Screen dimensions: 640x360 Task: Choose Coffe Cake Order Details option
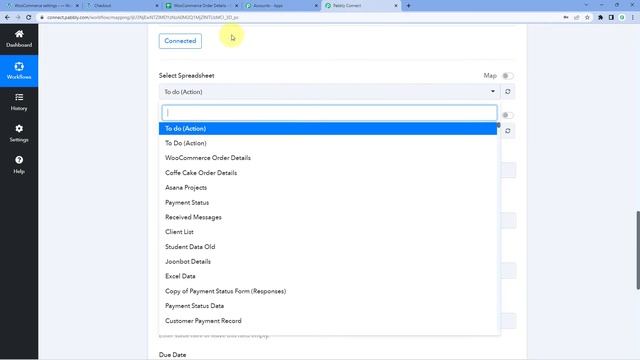(x=328, y=173)
